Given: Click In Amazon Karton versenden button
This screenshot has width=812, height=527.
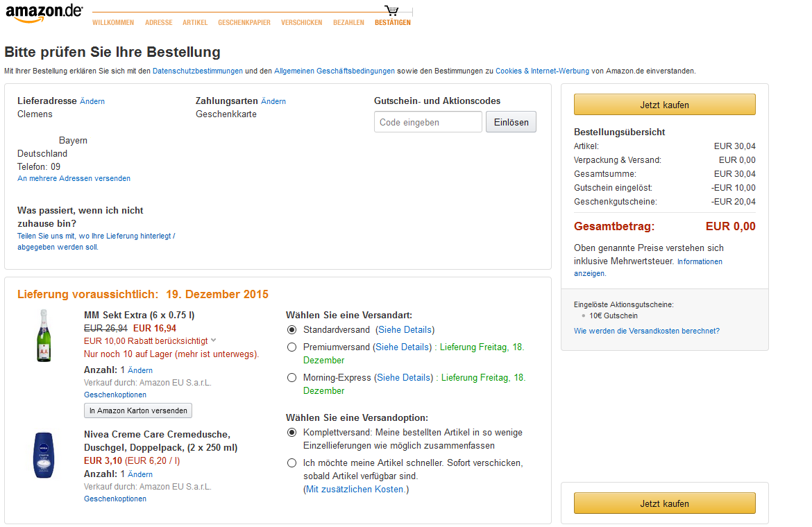Looking at the screenshot, I should pyautogui.click(x=138, y=411).
